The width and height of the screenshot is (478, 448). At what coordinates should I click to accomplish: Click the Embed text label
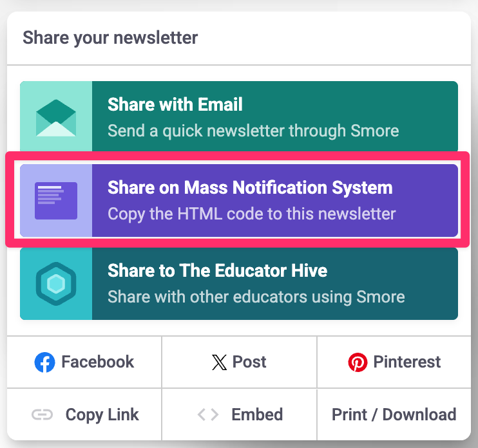pyautogui.click(x=258, y=415)
